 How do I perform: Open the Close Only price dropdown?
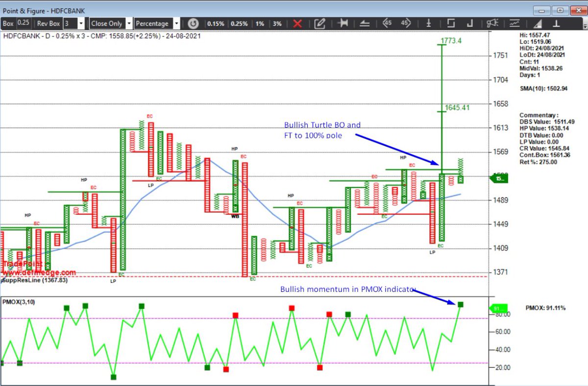[x=129, y=23]
